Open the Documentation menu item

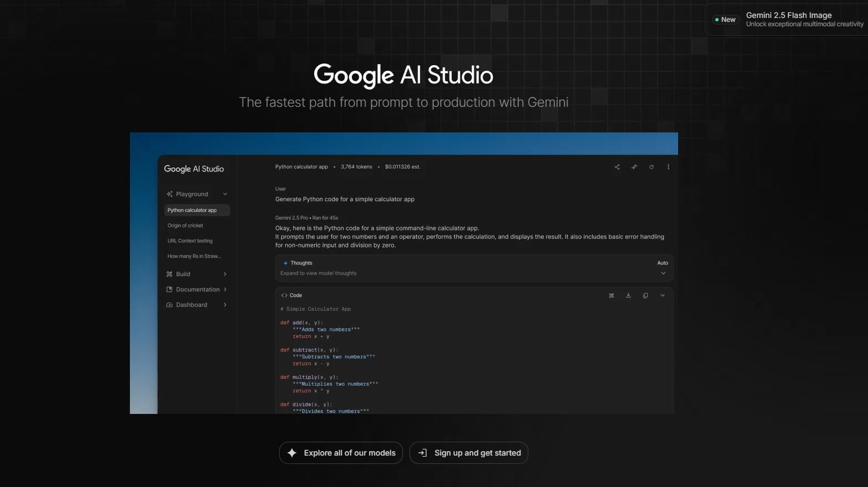[197, 289]
